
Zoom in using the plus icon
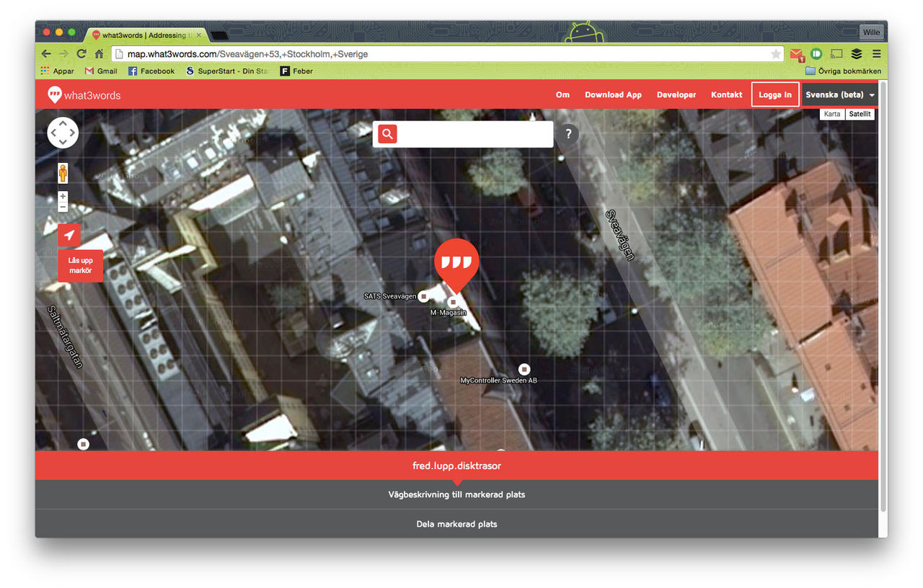point(63,195)
